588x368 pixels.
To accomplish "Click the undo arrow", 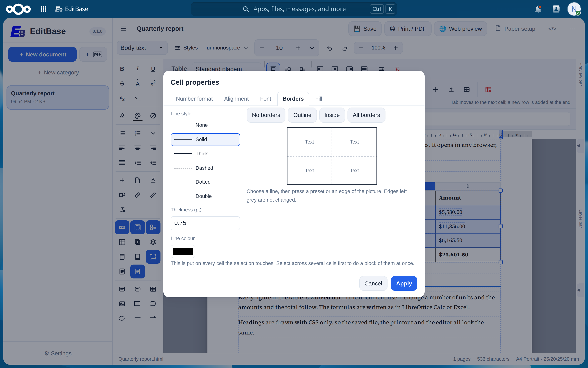I will (330, 48).
